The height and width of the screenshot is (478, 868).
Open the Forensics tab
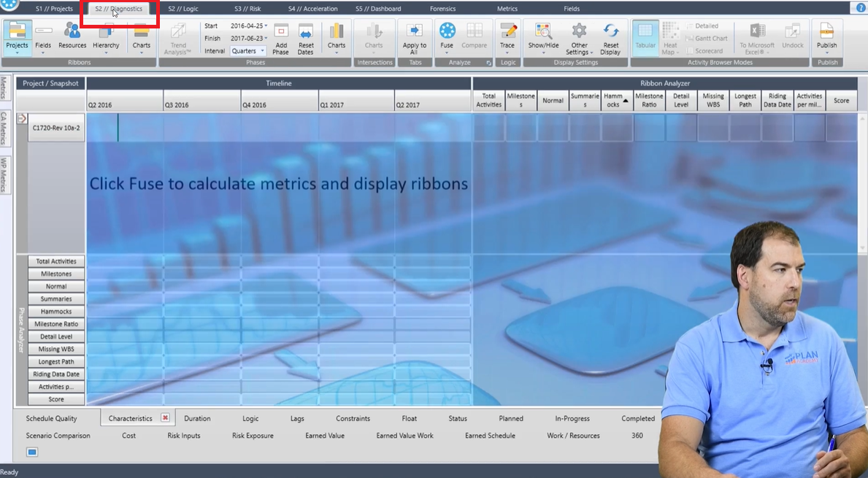(442, 8)
